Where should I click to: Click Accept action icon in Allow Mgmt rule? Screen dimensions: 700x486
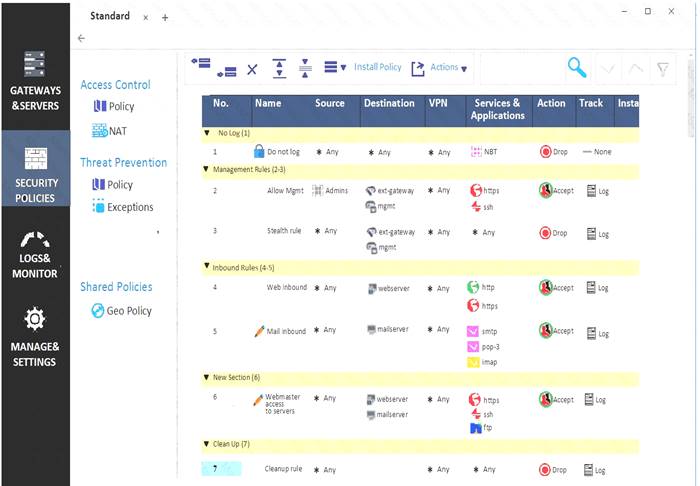546,191
